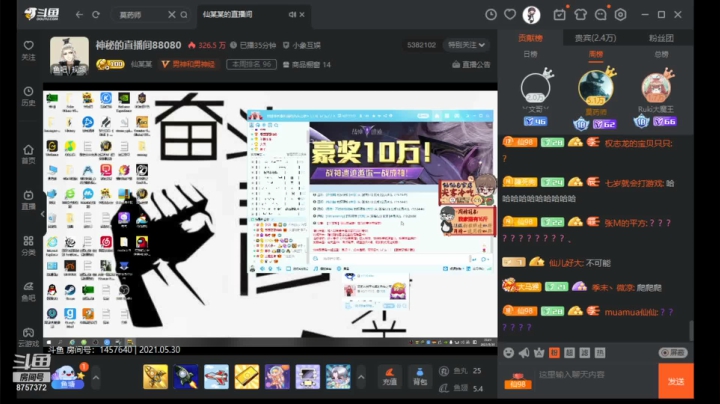
Task: Toggle the orange 粉 chat option
Action: point(554,353)
